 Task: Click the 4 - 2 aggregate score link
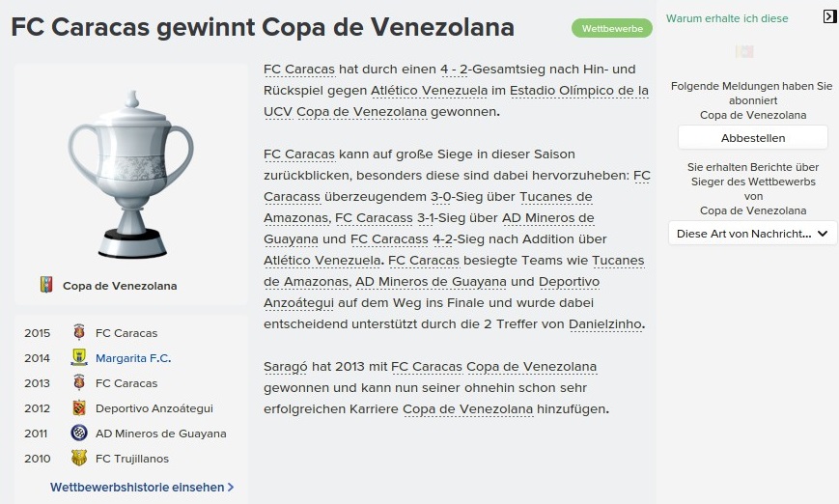click(x=454, y=70)
